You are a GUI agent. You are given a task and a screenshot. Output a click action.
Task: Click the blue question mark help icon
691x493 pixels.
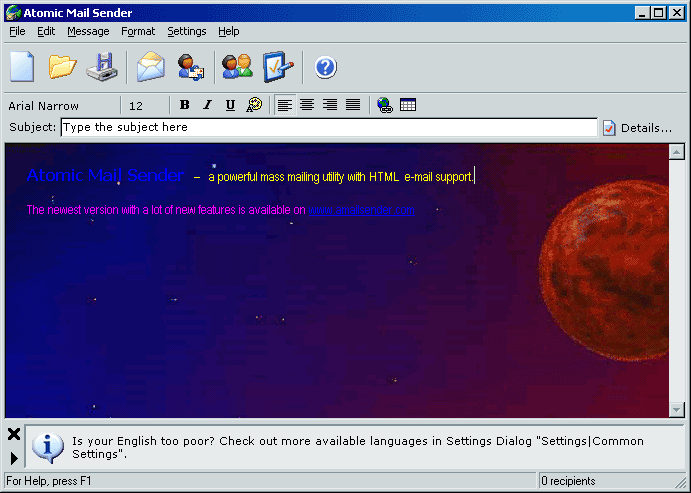(x=326, y=67)
